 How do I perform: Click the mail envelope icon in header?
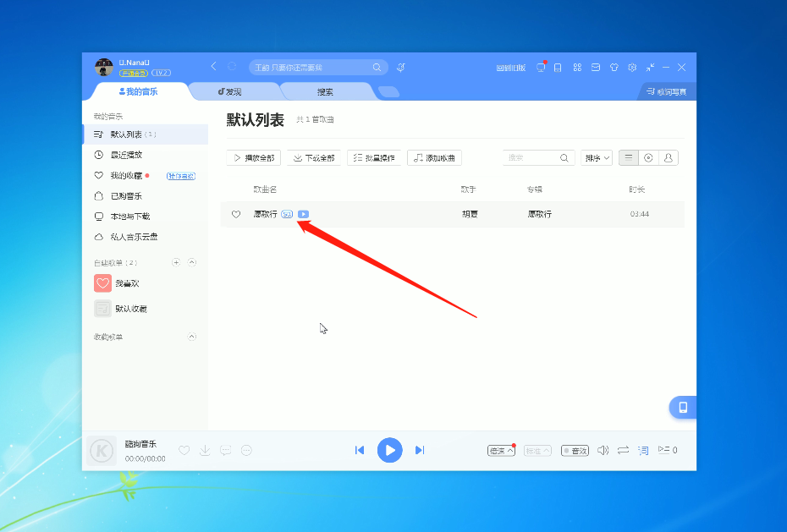point(596,67)
